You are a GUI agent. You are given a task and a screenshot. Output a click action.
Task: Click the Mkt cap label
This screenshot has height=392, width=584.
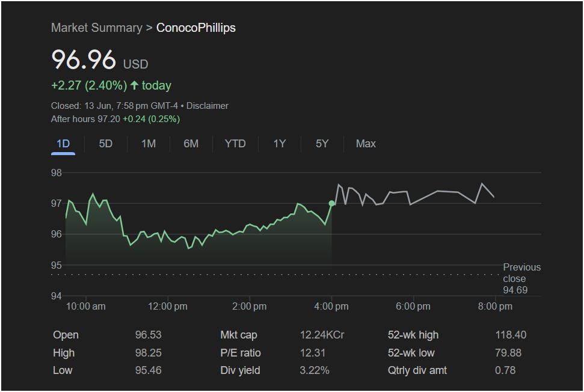(239, 335)
